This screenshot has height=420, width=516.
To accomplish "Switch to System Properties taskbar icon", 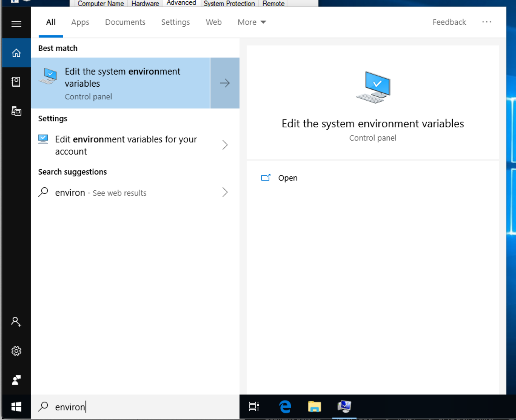I will 344,406.
